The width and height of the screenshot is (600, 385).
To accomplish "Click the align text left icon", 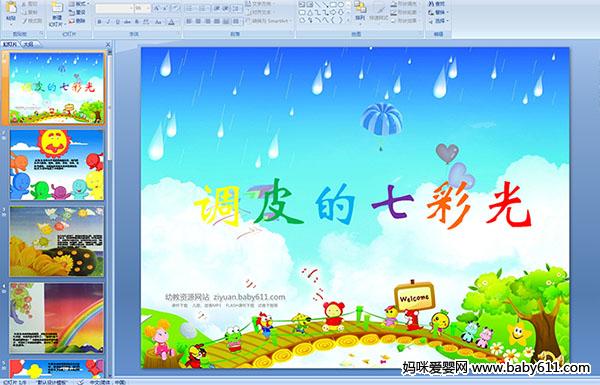I will (189, 21).
